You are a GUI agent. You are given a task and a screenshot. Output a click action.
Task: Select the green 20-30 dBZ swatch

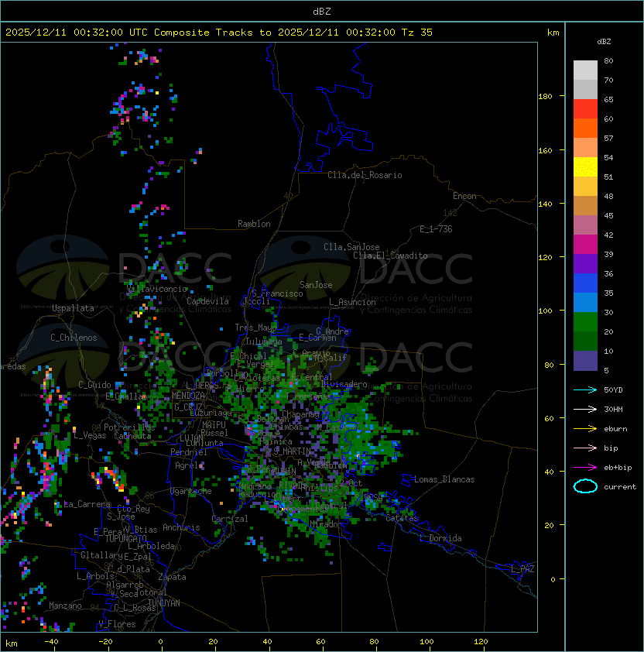pyautogui.click(x=585, y=322)
